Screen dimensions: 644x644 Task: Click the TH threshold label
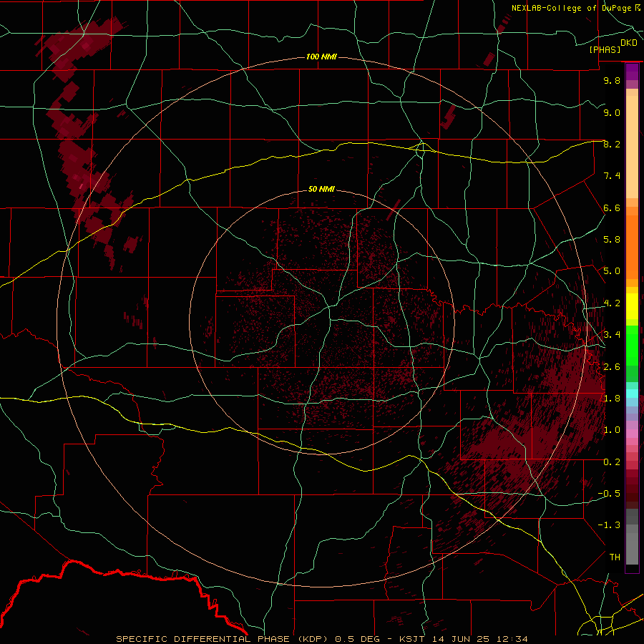(x=615, y=557)
